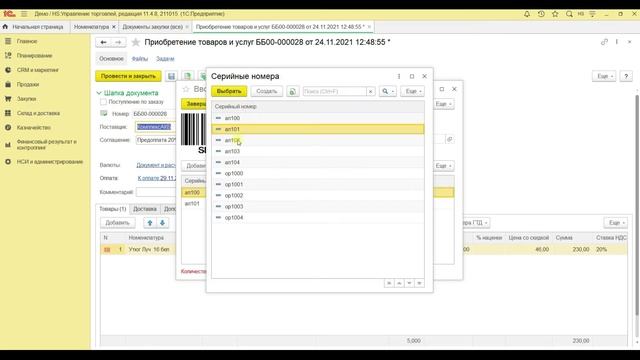
Task: Select serial number ор1000
Action: click(x=318, y=173)
